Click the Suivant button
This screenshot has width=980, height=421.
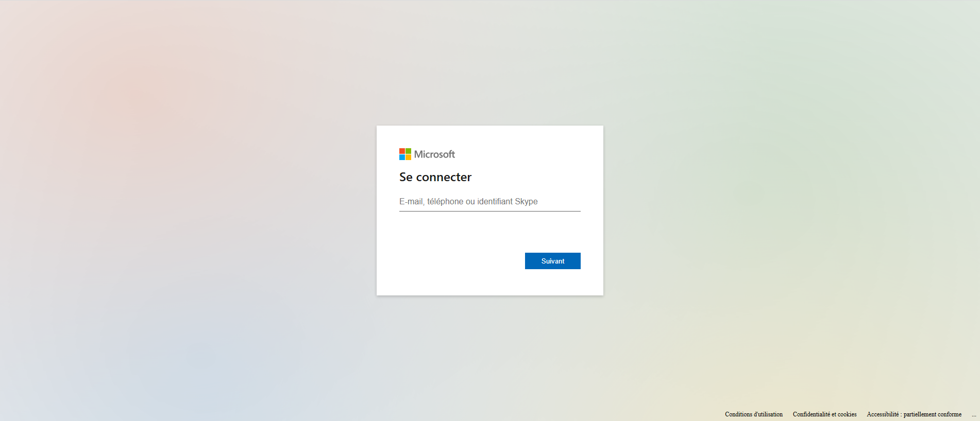[x=552, y=261]
